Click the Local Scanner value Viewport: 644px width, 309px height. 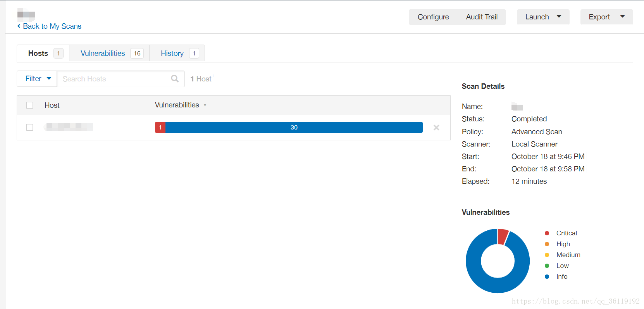[x=534, y=144]
